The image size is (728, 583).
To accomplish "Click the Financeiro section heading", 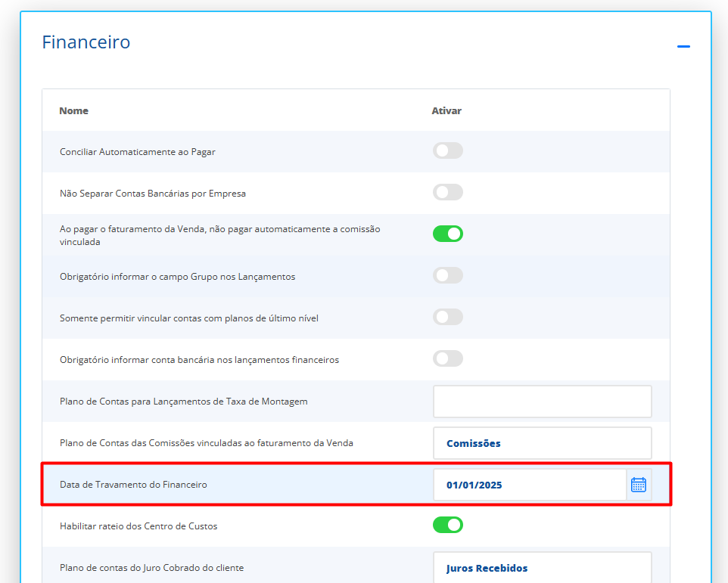I will (x=86, y=42).
